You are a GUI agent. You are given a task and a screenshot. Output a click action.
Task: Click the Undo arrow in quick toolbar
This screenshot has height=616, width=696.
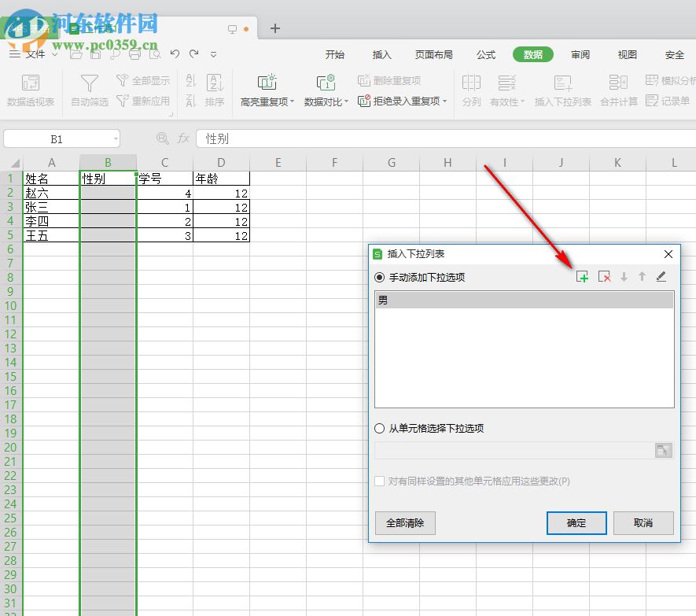175,54
